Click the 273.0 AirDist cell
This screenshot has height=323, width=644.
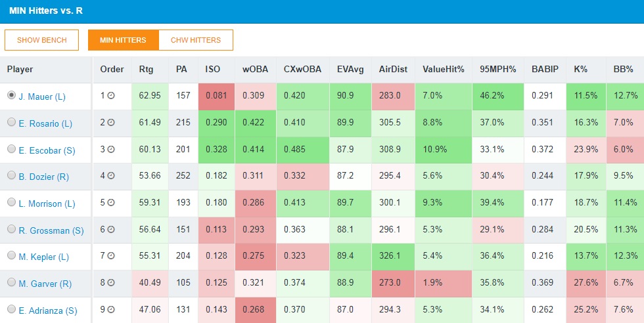(x=393, y=284)
